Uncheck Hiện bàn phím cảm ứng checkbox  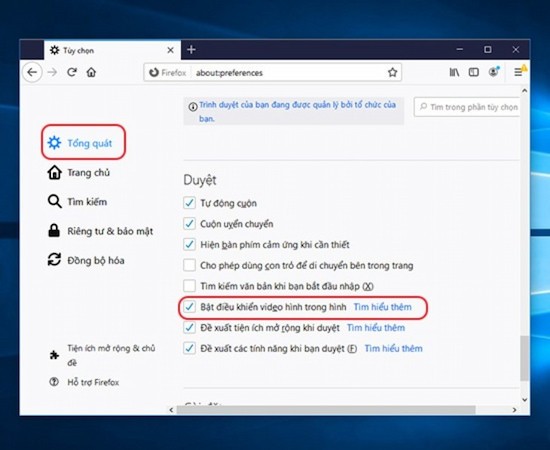tap(189, 244)
